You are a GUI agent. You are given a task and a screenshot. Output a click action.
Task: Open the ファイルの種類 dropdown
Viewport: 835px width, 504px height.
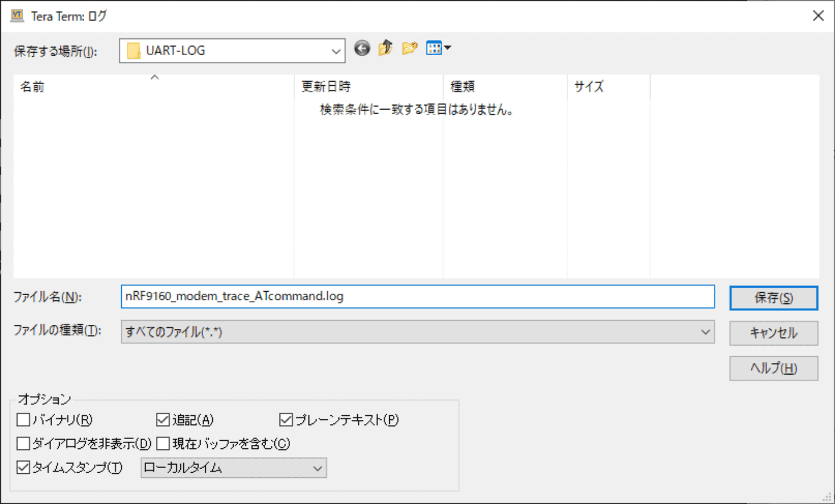point(705,332)
